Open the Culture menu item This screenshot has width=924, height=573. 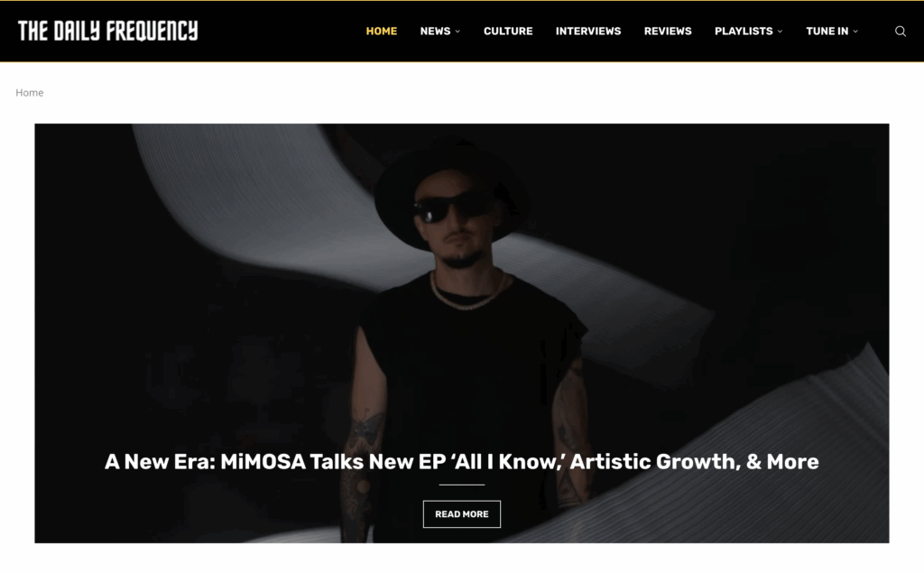tap(508, 32)
